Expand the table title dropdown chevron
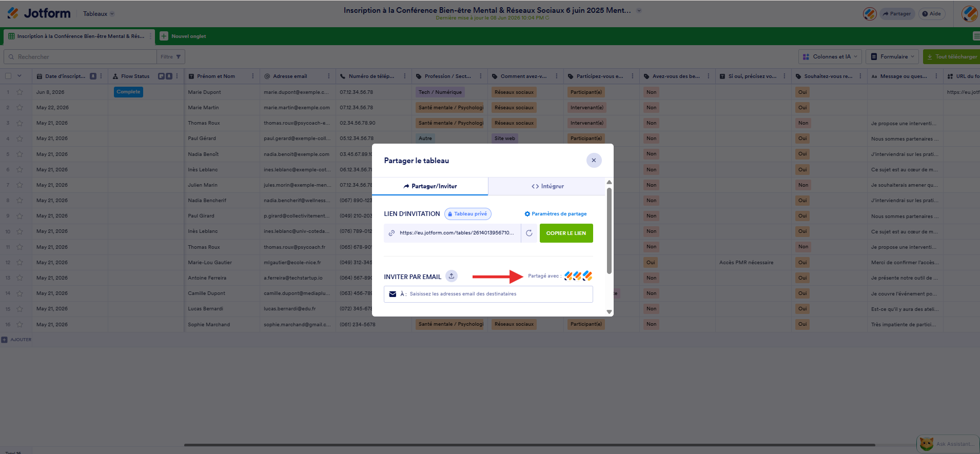This screenshot has width=980, height=454. (639, 10)
